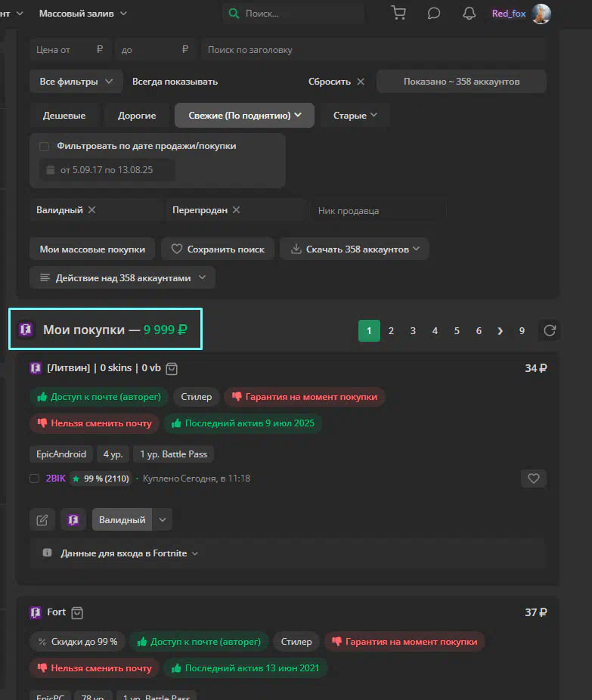Click the refresh icon beside pagination

point(550,330)
